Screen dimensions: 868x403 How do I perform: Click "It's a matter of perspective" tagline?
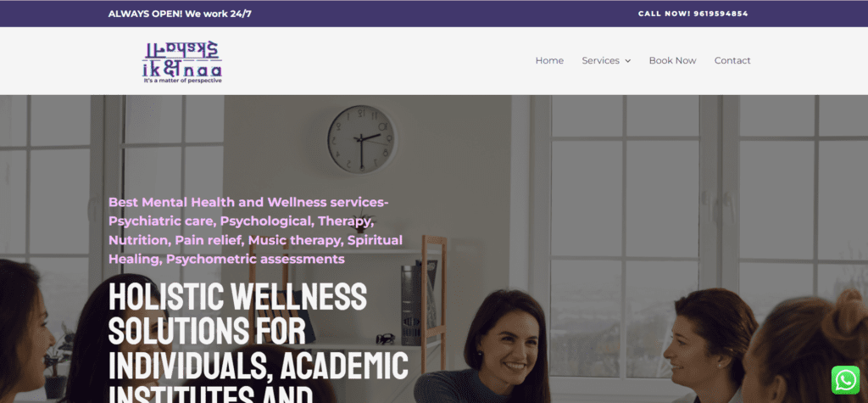tap(183, 81)
